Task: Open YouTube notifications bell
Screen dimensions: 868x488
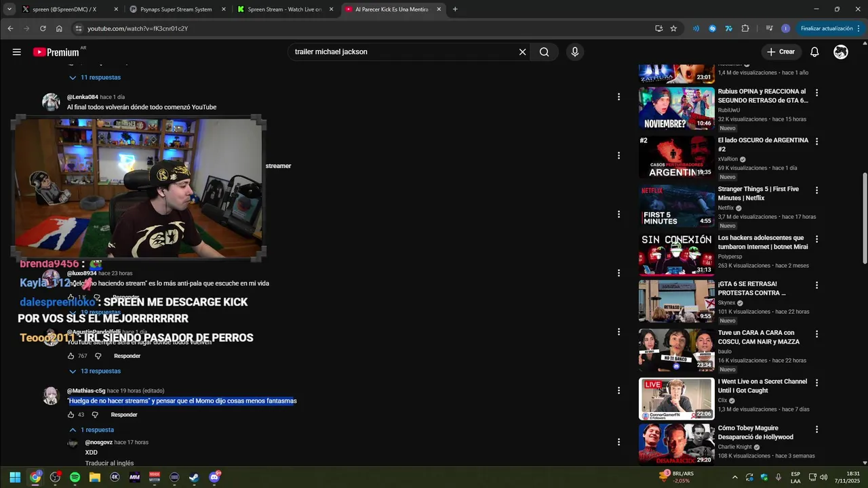Action: 814,52
